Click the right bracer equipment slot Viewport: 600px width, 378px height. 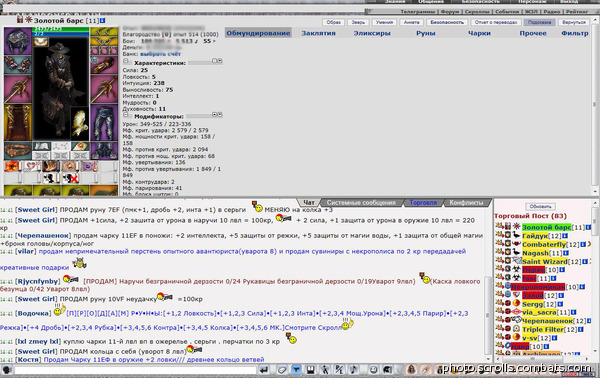pos(104,64)
